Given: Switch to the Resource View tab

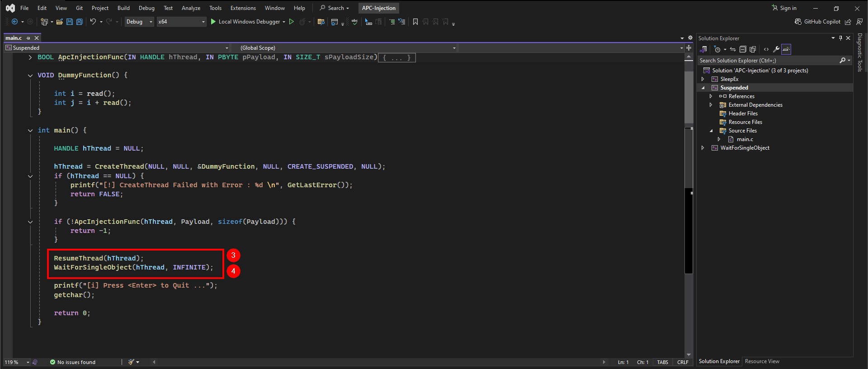Looking at the screenshot, I should 762,361.
